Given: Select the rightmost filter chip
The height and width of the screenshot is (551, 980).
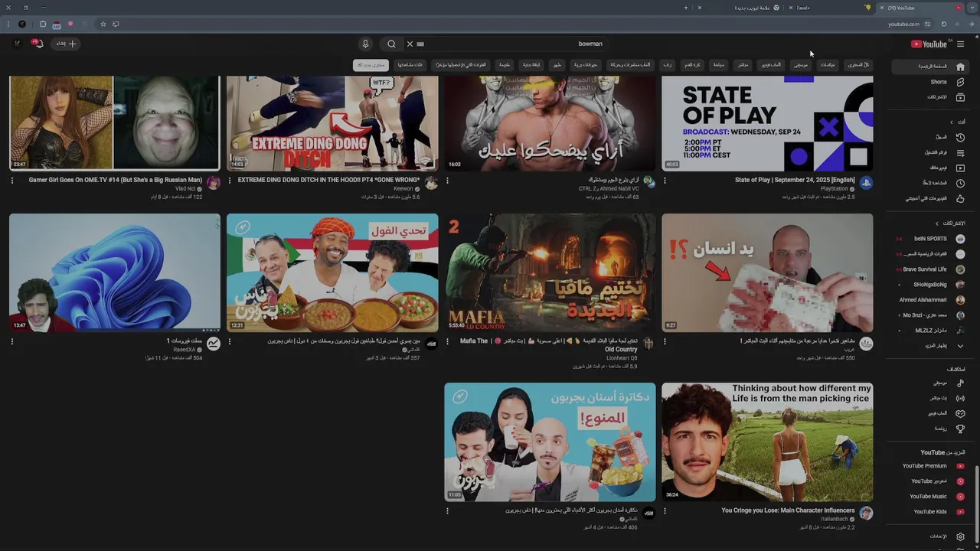Looking at the screenshot, I should click(858, 65).
